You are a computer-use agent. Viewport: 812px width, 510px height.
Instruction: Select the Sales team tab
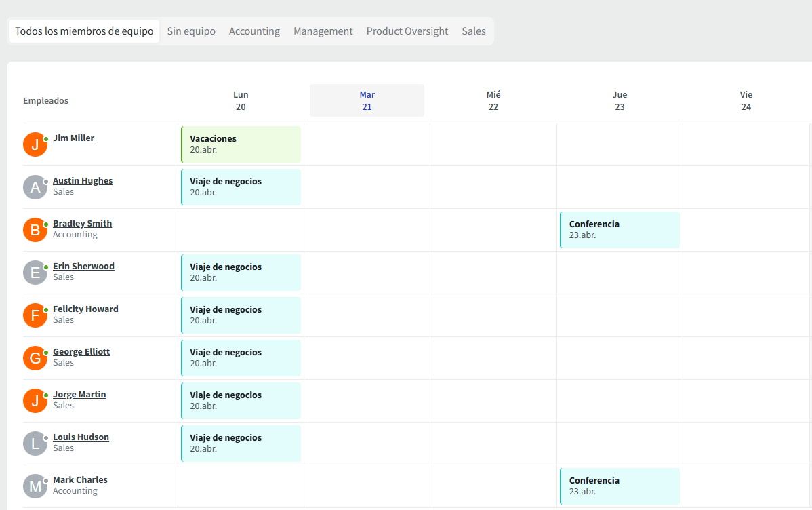coord(474,31)
